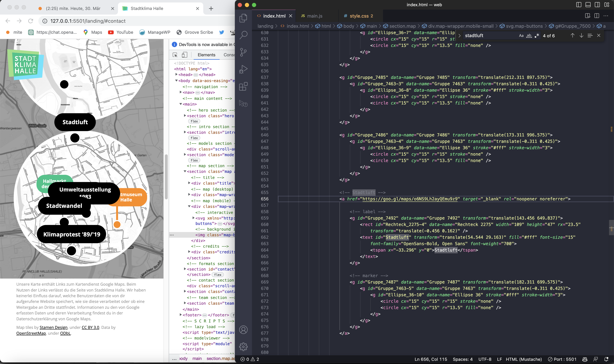Collapse the main element in DevTools tree
This screenshot has width=614, height=364.
(181, 104)
